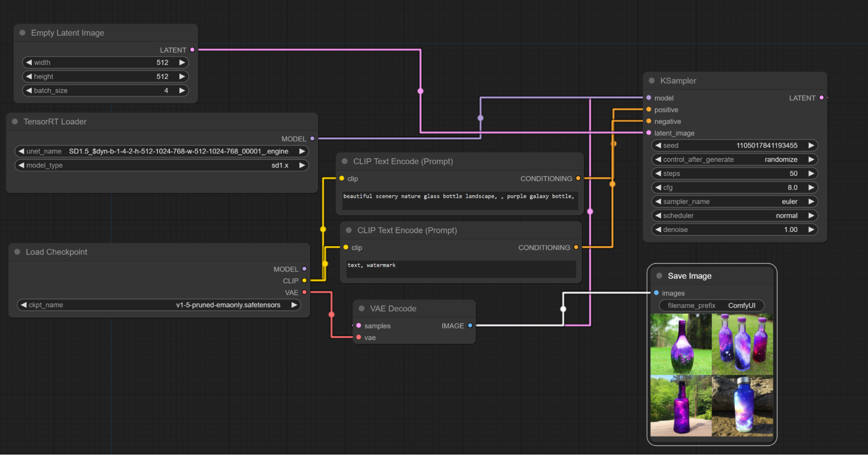
Task: Click the yellow CLIP output port on Load Checkpoint
Action: point(304,281)
